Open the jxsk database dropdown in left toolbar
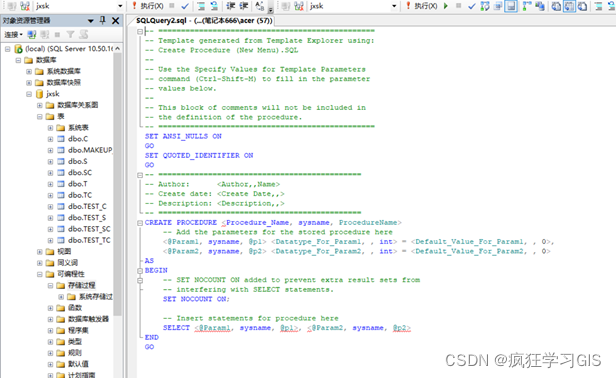 [120, 6]
